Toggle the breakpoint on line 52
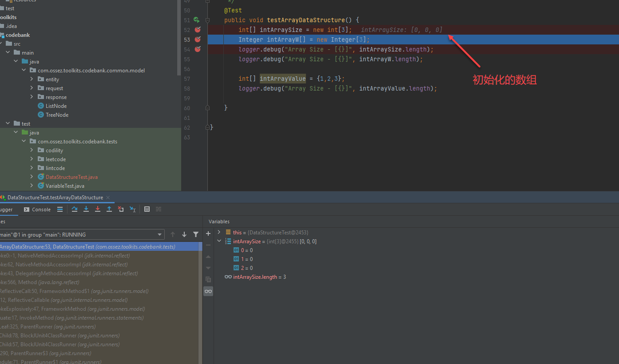Image resolution: width=619 pixels, height=364 pixels. coord(198,30)
